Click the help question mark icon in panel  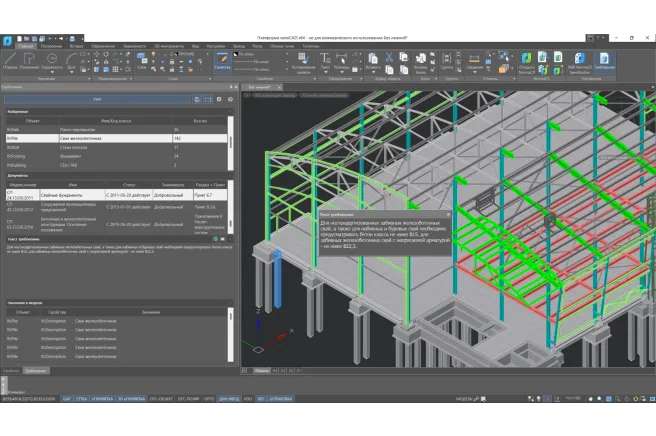[x=231, y=100]
